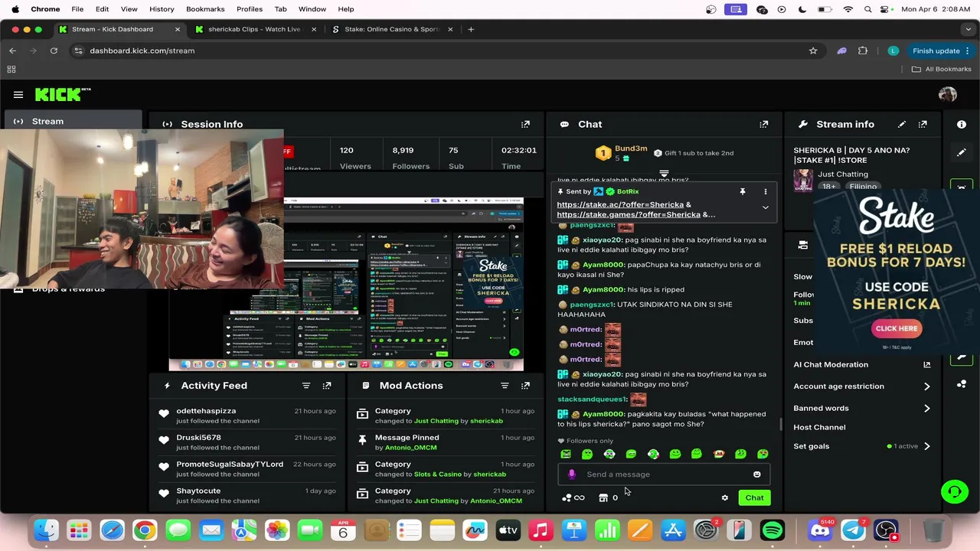Viewport: 980px width, 551px height.
Task: Open the user profile avatar menu
Action: pos(948,94)
